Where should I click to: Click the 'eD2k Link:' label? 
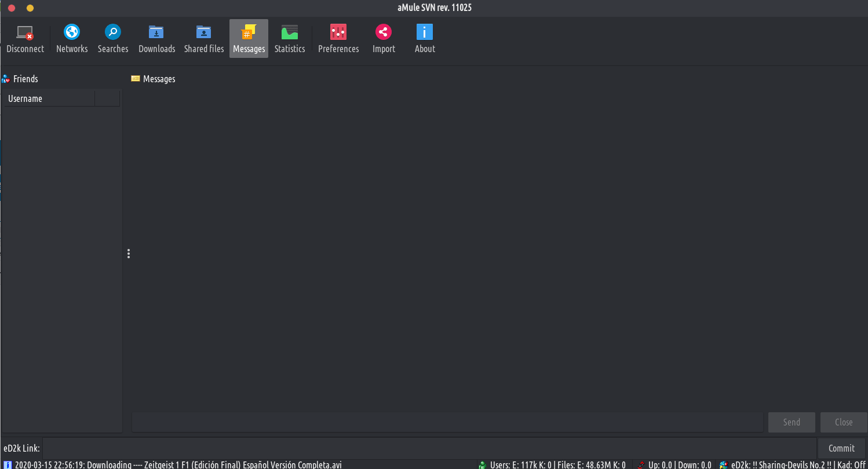click(x=21, y=448)
